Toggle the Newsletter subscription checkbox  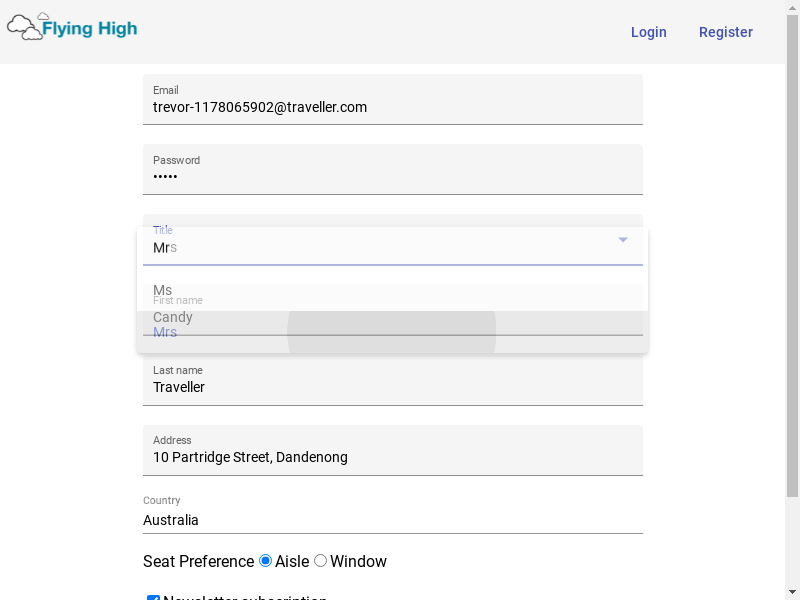(154, 597)
